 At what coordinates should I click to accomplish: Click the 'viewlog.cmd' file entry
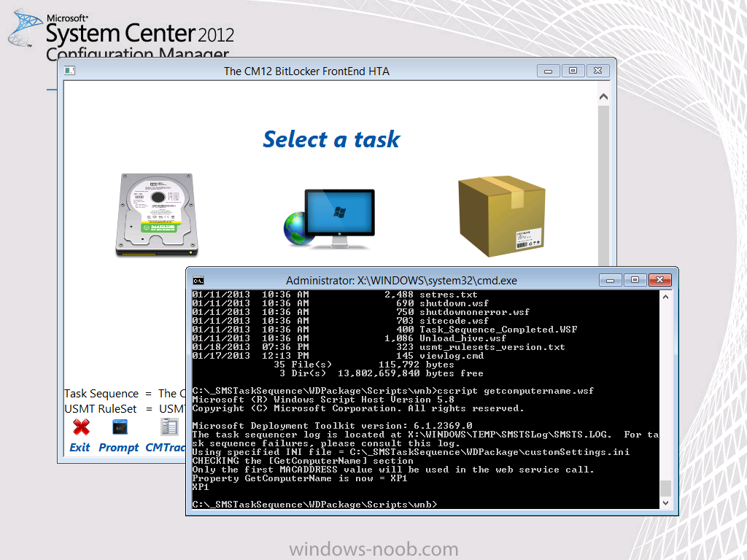coord(452,356)
